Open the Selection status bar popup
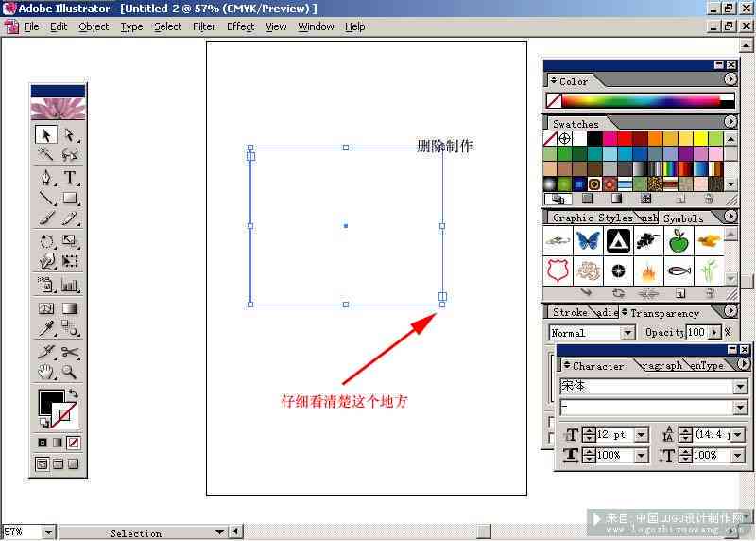The height and width of the screenshot is (541, 756). pos(219,532)
